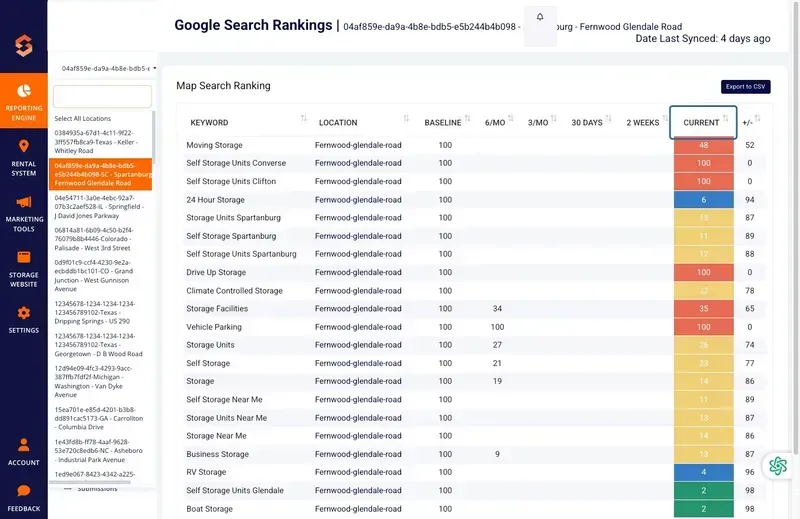Select Texas Keller Whitley Road location
Screen dimensions: 800x519
tap(101, 142)
